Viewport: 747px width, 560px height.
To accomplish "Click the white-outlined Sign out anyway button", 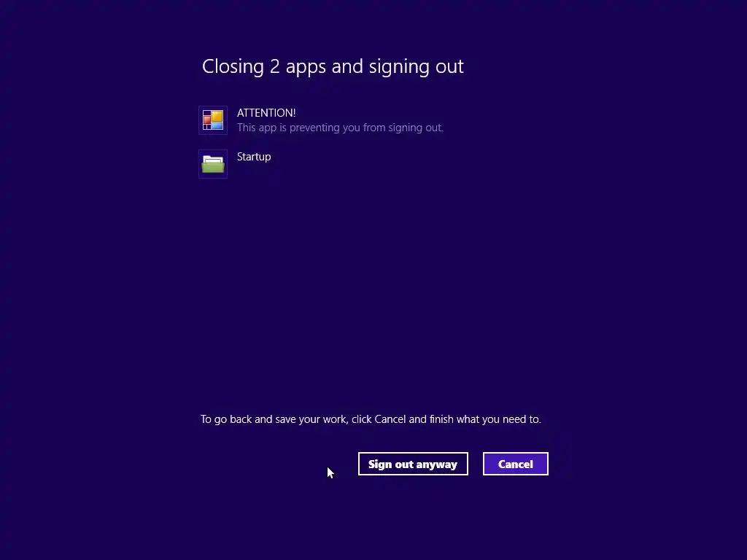I will (x=413, y=464).
